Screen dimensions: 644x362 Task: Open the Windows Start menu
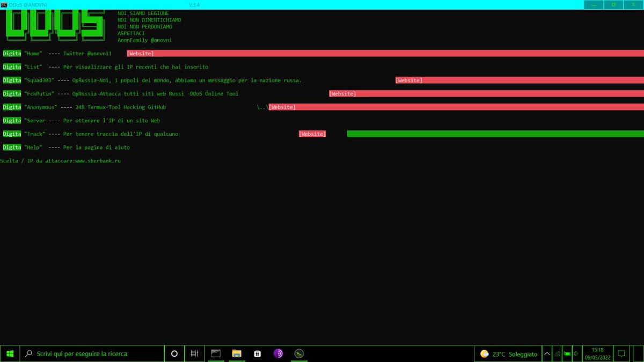coord(10,354)
